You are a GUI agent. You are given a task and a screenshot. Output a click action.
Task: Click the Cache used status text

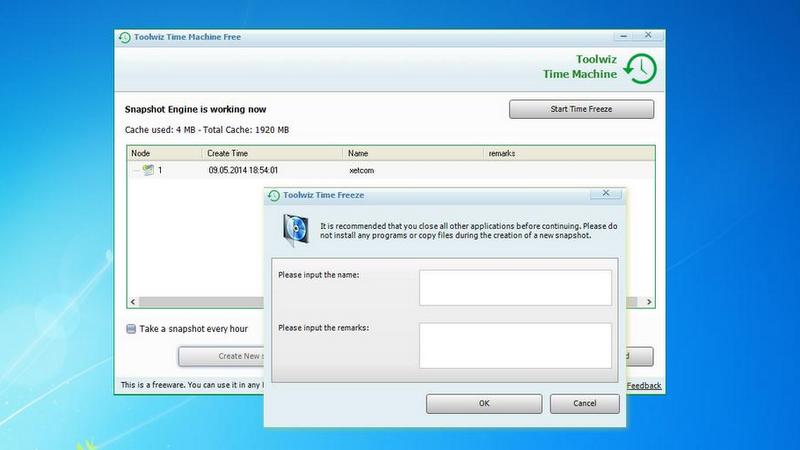point(207,130)
